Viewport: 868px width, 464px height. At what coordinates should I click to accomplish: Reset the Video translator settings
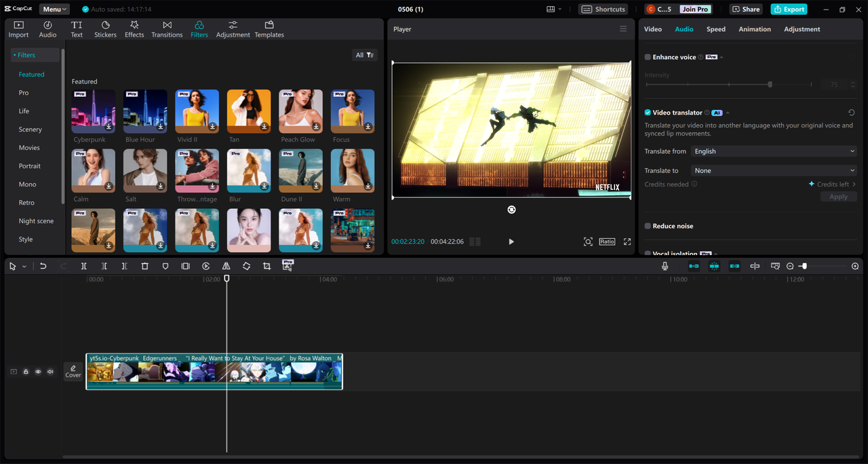pyautogui.click(x=852, y=113)
